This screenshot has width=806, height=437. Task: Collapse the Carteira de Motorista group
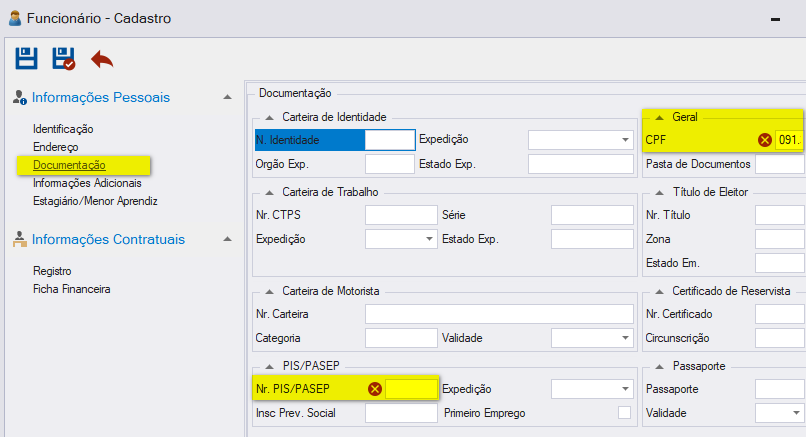[269, 292]
